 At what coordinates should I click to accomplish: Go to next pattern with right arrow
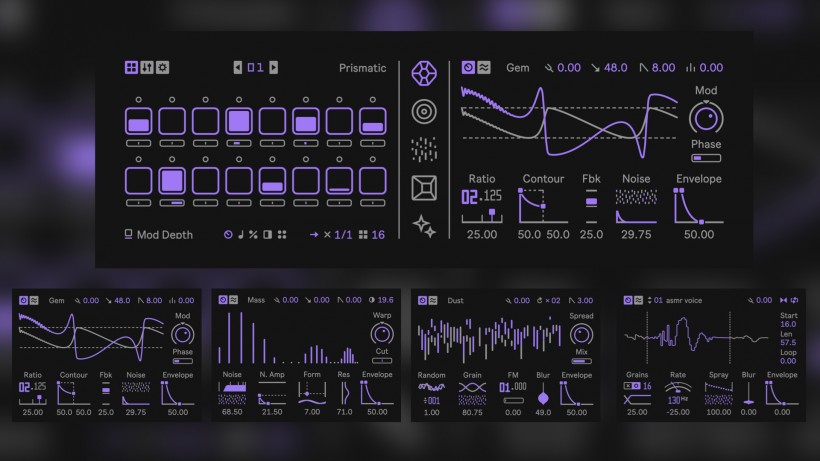pyautogui.click(x=274, y=68)
